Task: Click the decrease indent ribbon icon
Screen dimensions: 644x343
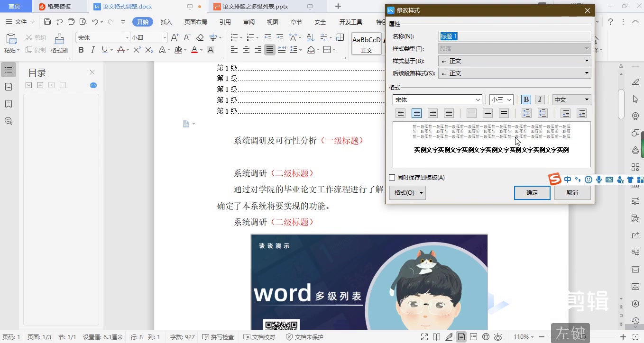Action: pos(268,37)
